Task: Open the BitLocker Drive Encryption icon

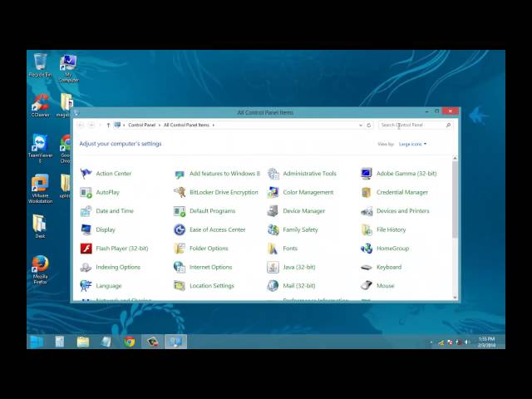Action: [x=180, y=192]
